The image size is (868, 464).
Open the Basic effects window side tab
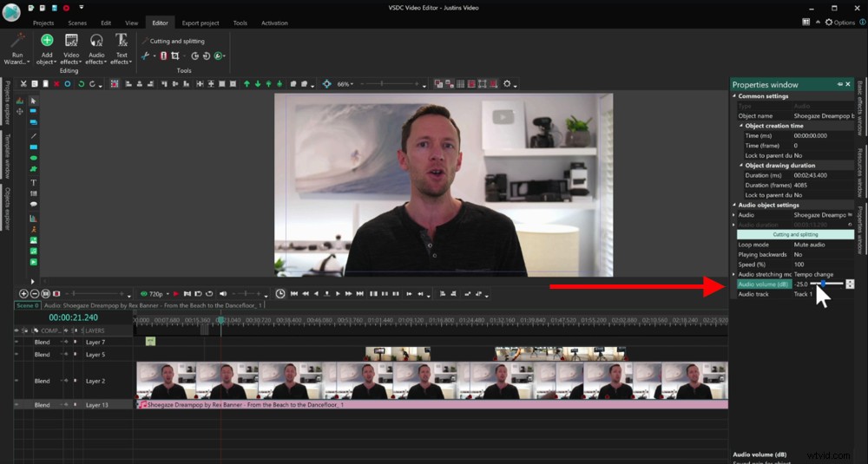click(860, 108)
